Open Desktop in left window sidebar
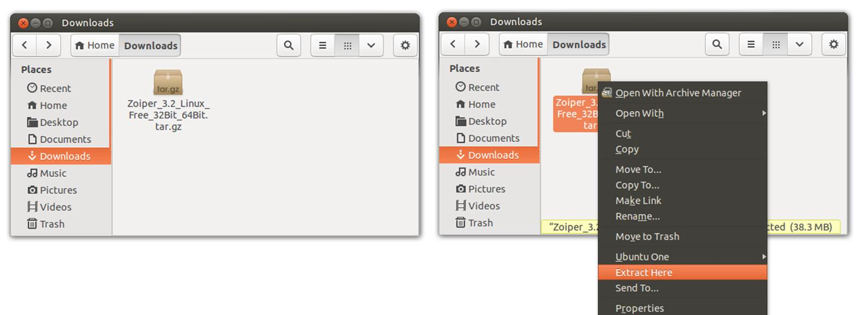 (x=61, y=122)
